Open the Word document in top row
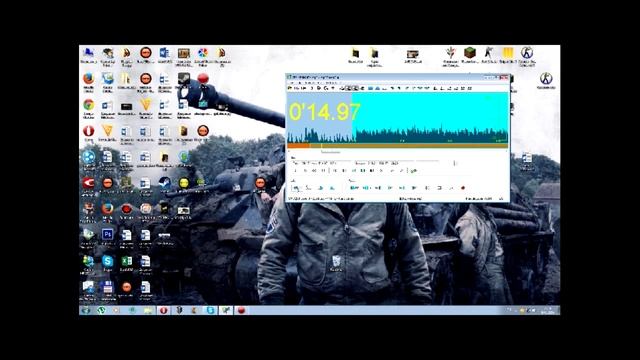This screenshot has height=360, width=640. pos(164,53)
